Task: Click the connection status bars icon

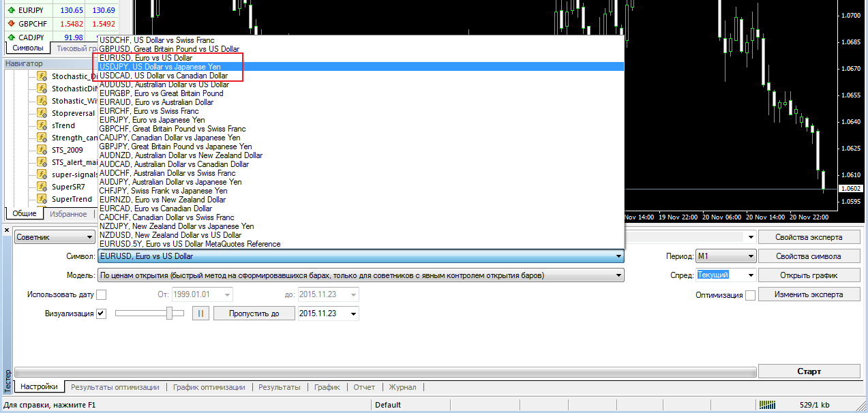Action: pyautogui.click(x=768, y=405)
